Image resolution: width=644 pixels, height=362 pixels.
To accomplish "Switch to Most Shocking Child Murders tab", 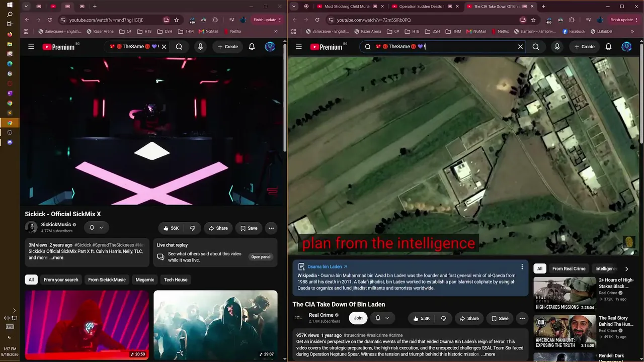I will pos(347,7).
